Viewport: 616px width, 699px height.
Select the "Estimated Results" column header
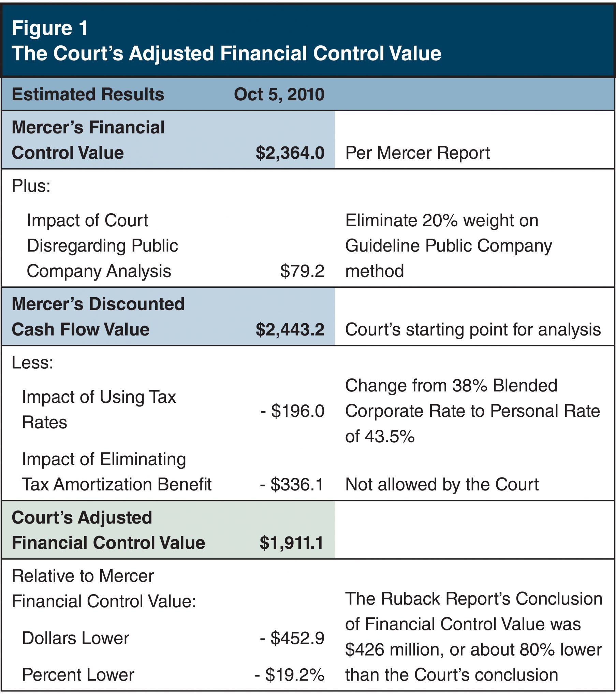click(x=88, y=95)
